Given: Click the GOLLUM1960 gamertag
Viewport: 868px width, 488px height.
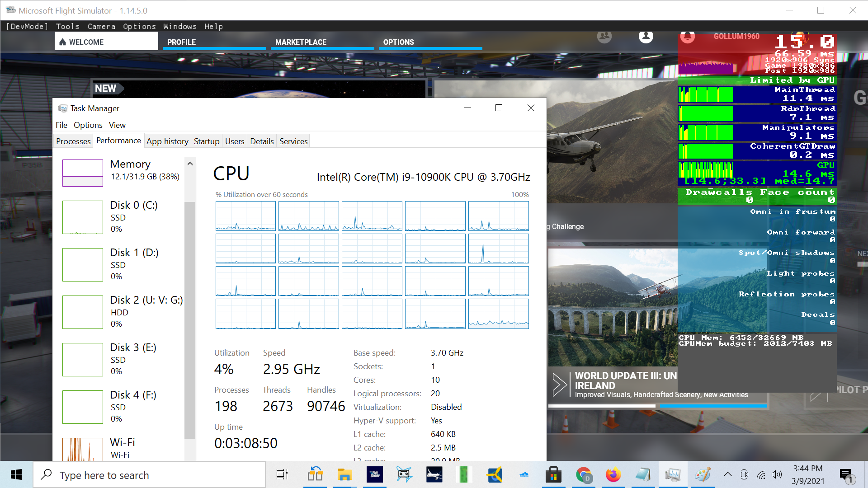Looking at the screenshot, I should (736, 36).
